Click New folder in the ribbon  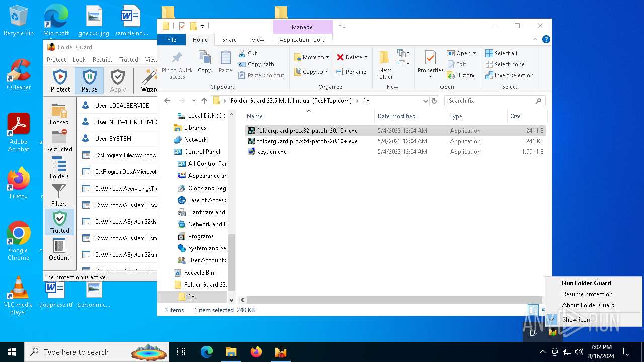pyautogui.click(x=385, y=65)
